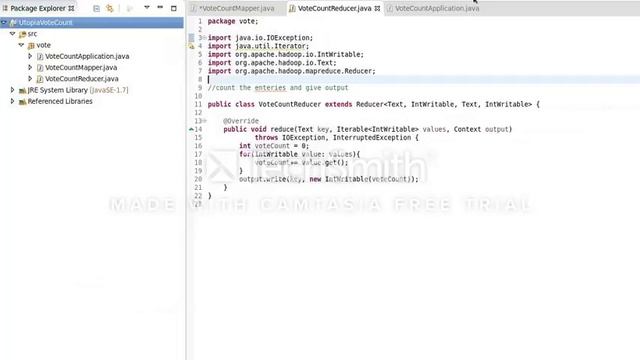The height and width of the screenshot is (360, 640).
Task: Maximize the Package Explorer panel
Action: coord(173,8)
